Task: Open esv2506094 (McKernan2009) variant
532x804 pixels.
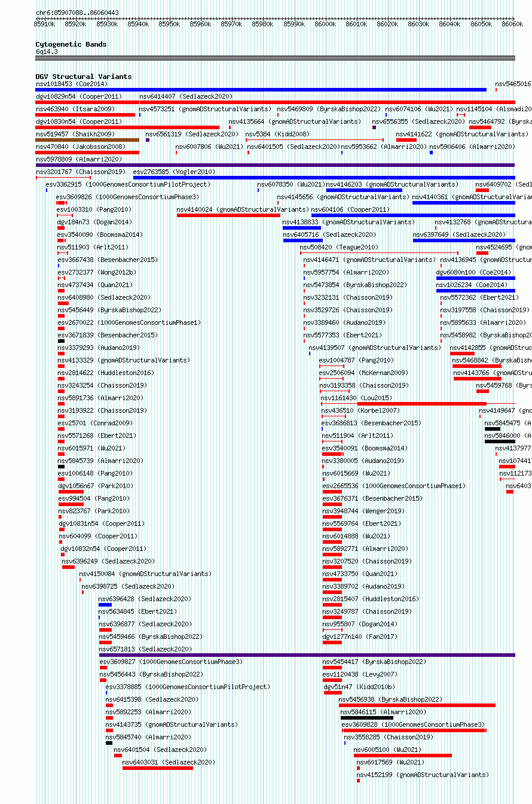Action: click(363, 373)
